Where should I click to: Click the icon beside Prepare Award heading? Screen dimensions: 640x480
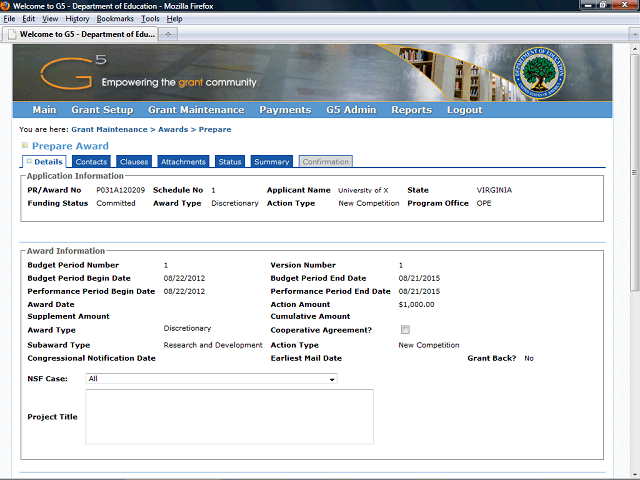click(x=25, y=146)
